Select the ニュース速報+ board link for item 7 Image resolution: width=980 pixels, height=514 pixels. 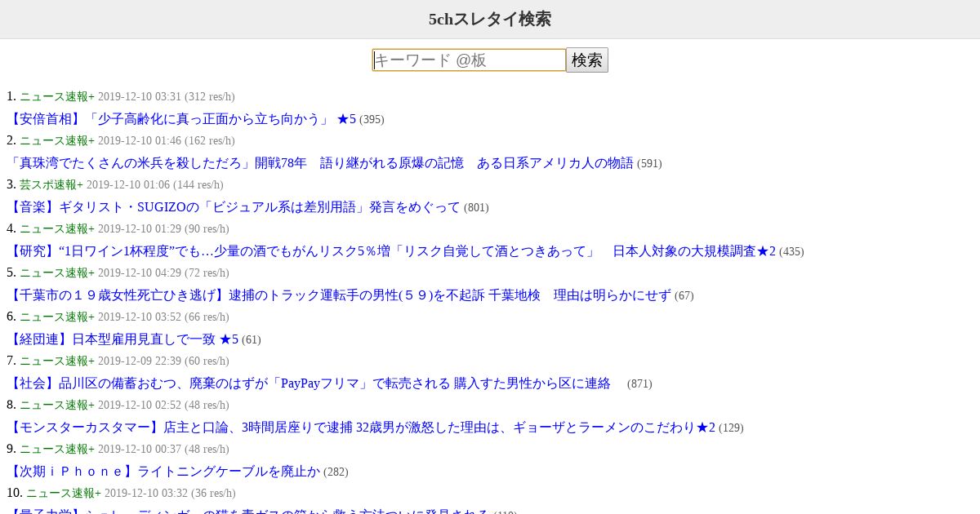57,361
